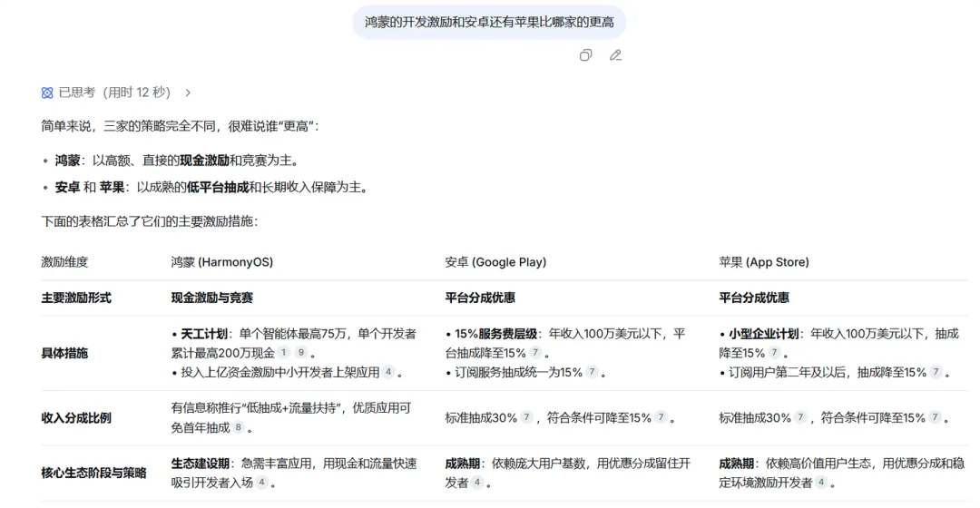Click the 核心生态阶段与策略 row label
The width and height of the screenshot is (980, 508).
(x=93, y=473)
